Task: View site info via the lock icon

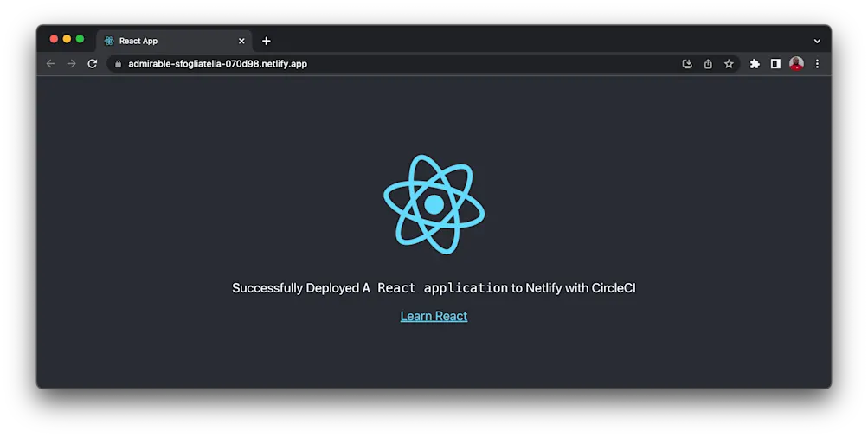Action: pyautogui.click(x=118, y=64)
